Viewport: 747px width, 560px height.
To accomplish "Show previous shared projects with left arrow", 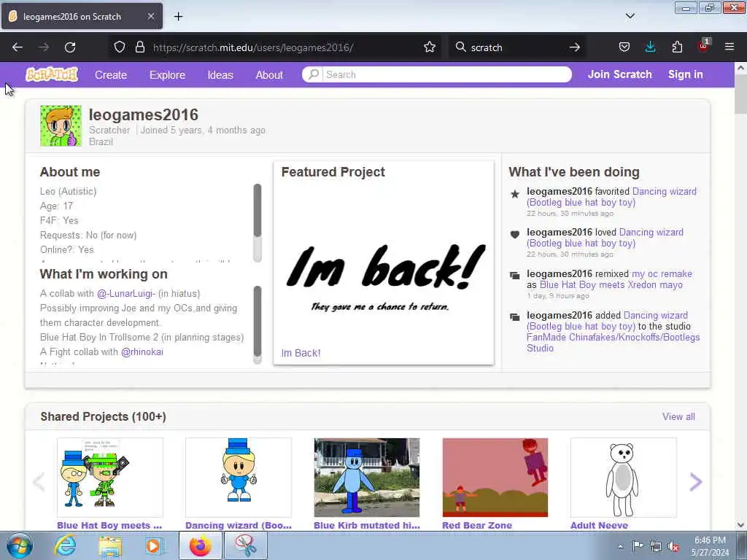I will 39,482.
